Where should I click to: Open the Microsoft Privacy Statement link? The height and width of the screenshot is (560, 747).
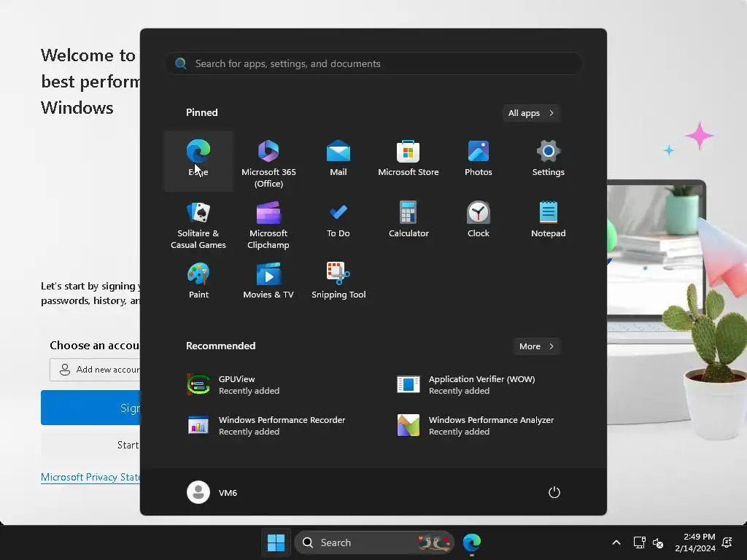tap(90, 477)
